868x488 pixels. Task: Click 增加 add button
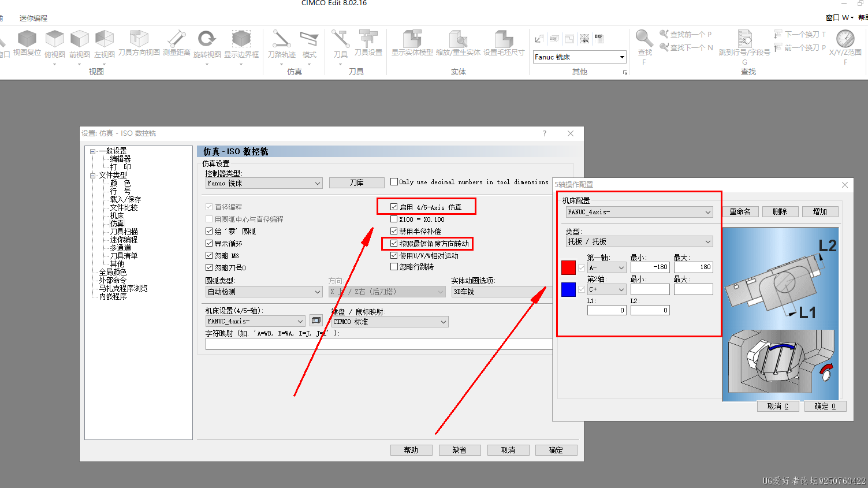click(x=820, y=211)
